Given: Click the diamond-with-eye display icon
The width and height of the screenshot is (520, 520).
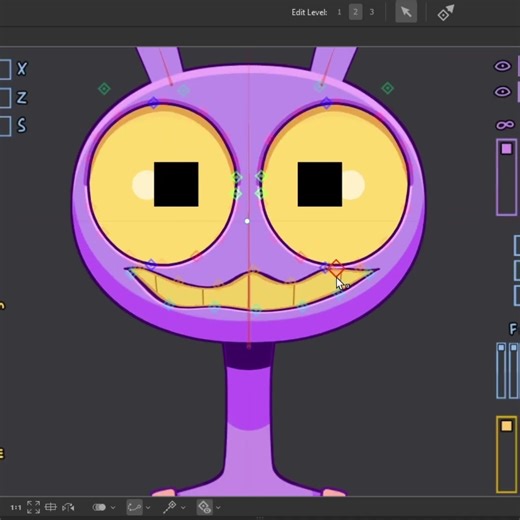Looking at the screenshot, I should [x=204, y=507].
